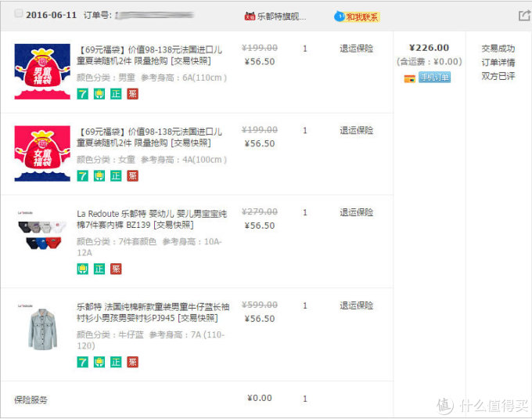Click the 正 authentic icon in 女童 row
This screenshot has width=532, height=419.
coord(116,176)
